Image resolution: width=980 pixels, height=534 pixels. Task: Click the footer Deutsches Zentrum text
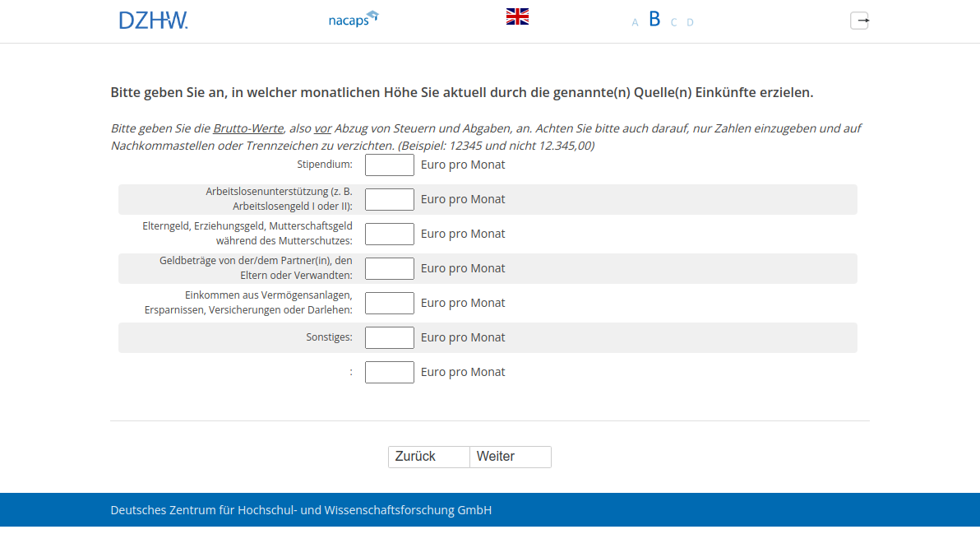pyautogui.click(x=301, y=510)
